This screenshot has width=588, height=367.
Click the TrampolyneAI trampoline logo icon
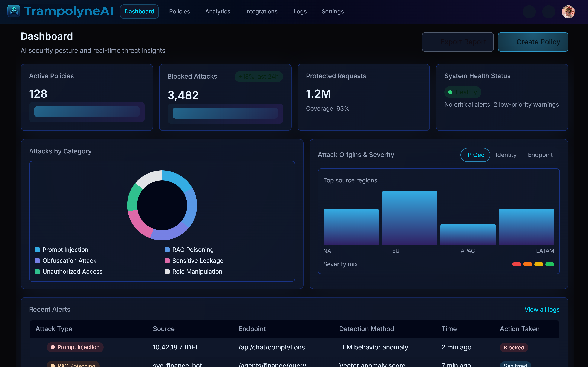(x=14, y=11)
